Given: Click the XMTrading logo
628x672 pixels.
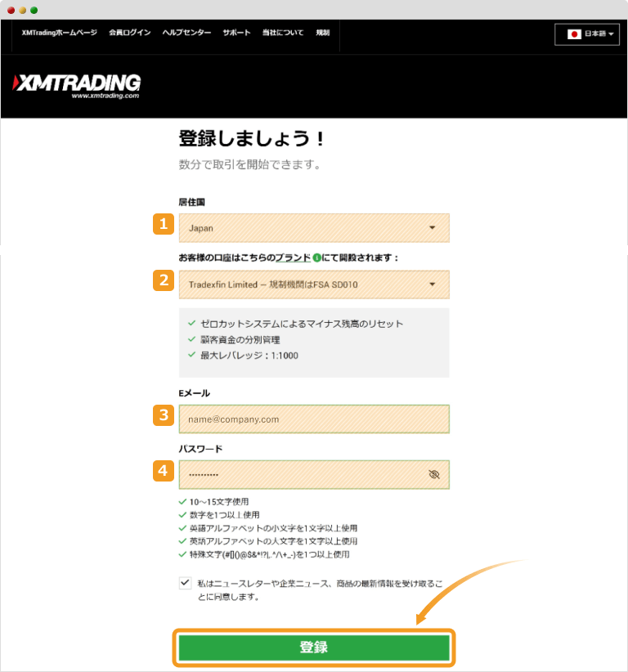Looking at the screenshot, I should pos(77,86).
